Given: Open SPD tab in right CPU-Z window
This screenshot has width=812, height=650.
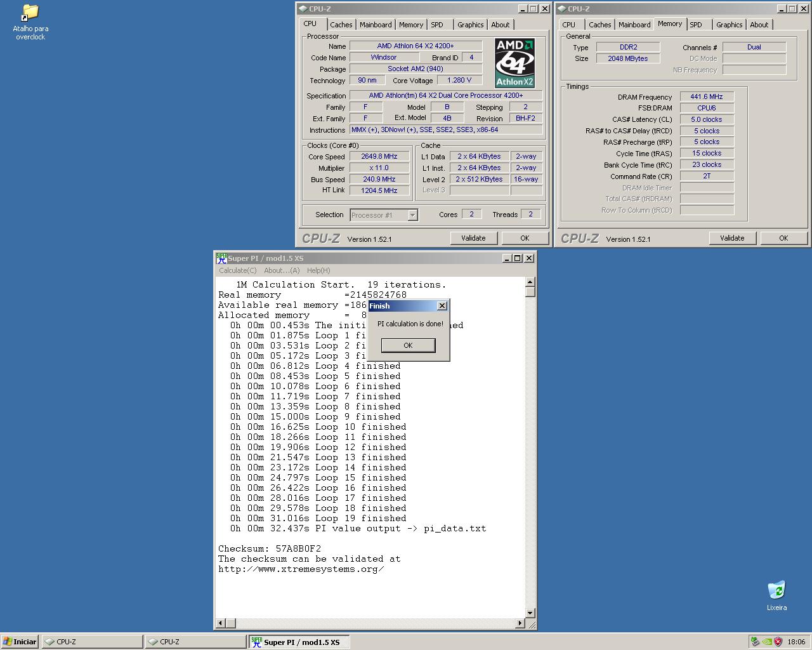Looking at the screenshot, I should tap(696, 25).
